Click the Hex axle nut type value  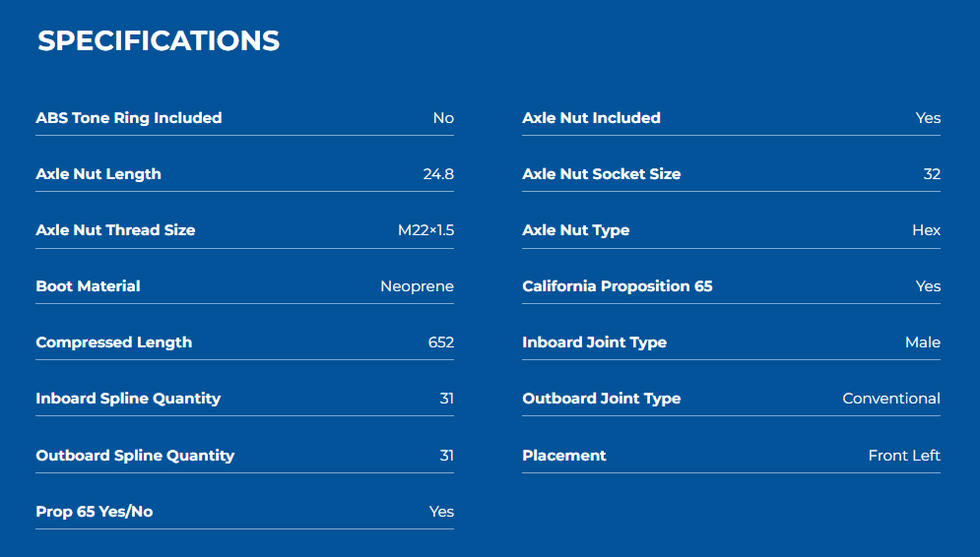click(x=926, y=230)
